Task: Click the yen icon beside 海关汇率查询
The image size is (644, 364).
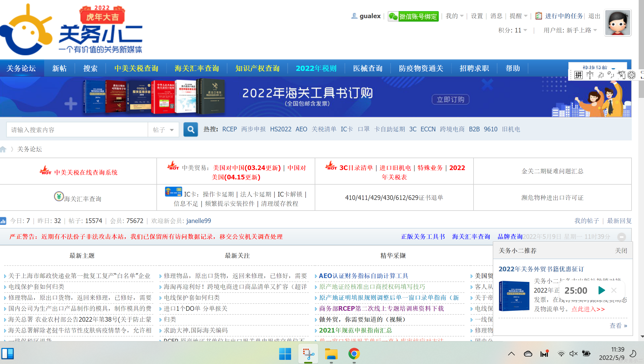Action: click(59, 197)
